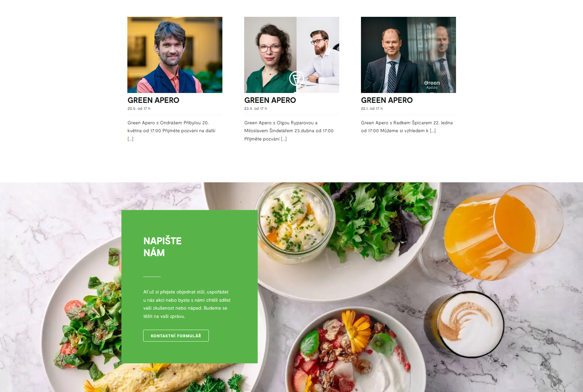This screenshot has height=392, width=583.
Task: Expand the read-more […] of the first event
Action: [130, 139]
